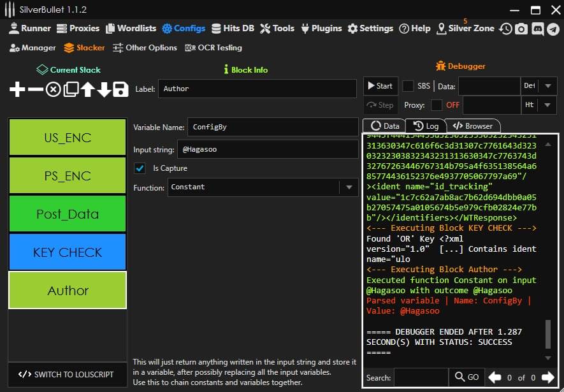Open the Telegram icon in top bar

click(552, 29)
